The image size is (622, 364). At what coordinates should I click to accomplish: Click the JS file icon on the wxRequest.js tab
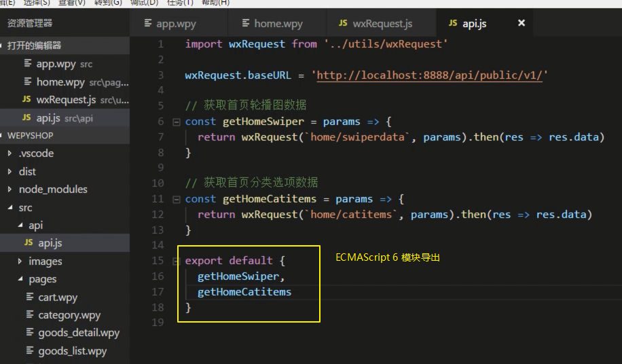click(x=342, y=23)
